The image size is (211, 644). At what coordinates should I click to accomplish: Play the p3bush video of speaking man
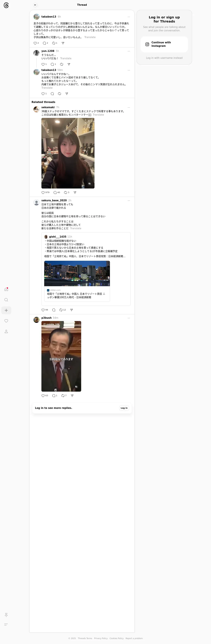[x=61, y=356]
